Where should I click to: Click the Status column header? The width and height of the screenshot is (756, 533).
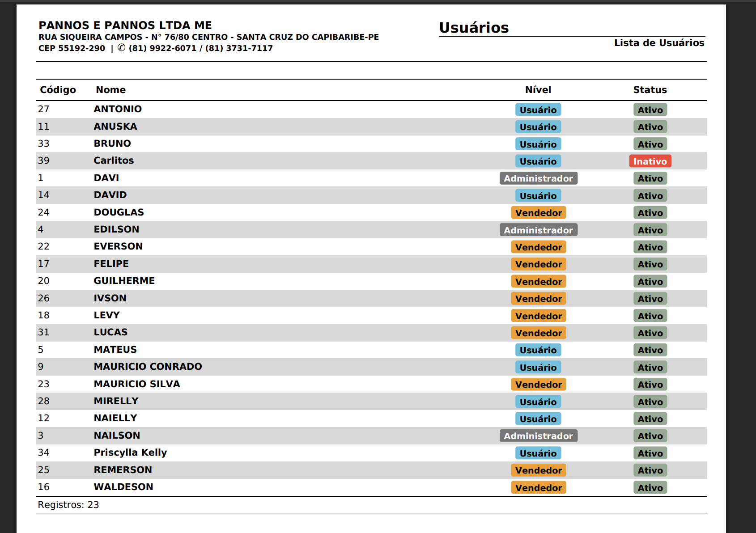(x=650, y=90)
